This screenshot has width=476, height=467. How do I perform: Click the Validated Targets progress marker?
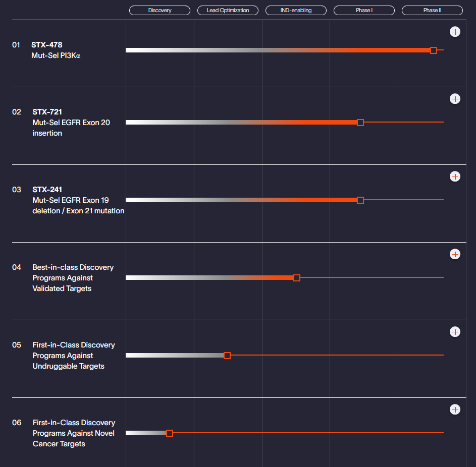tap(297, 278)
